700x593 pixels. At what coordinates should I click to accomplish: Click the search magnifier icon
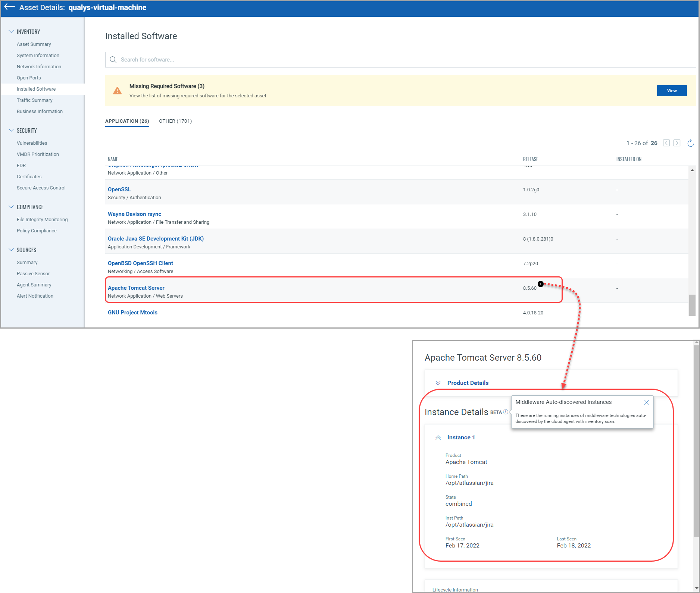(113, 60)
